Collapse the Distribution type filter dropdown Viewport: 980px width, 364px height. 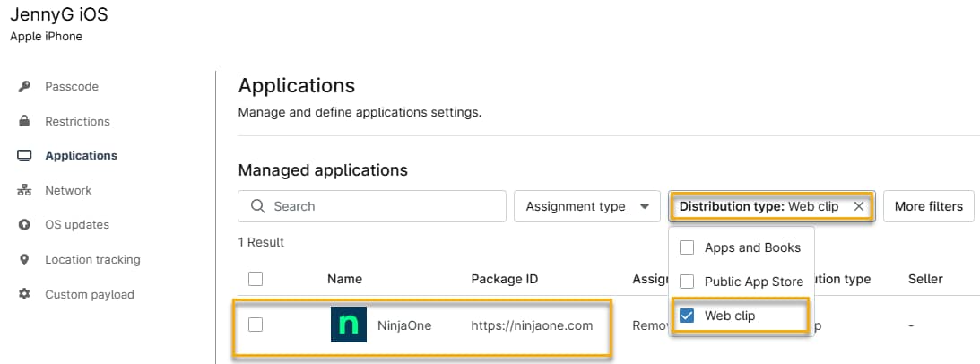pos(758,206)
